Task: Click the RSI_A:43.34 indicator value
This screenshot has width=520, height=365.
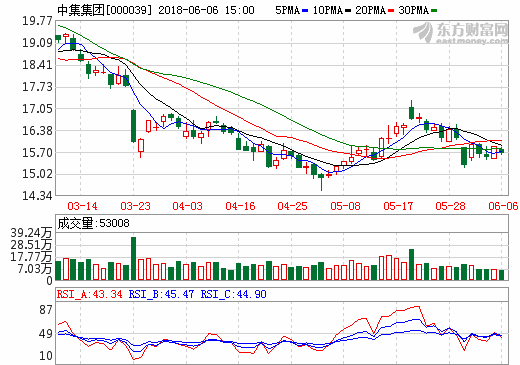Action: point(89,294)
